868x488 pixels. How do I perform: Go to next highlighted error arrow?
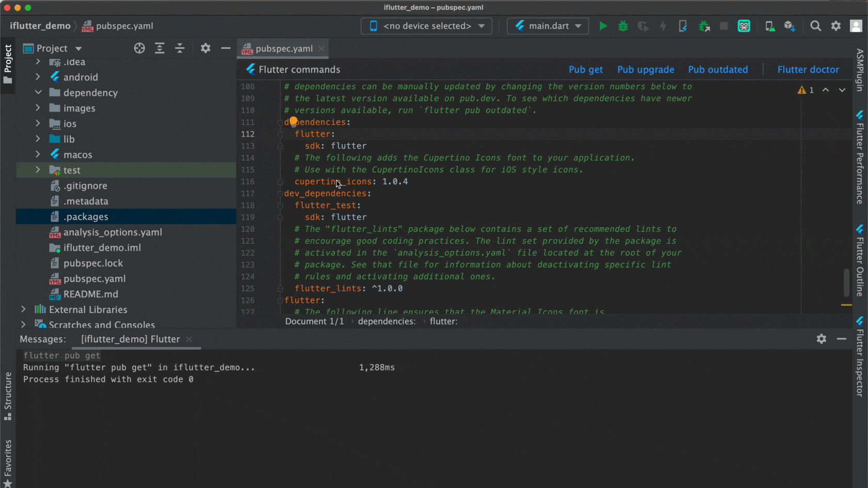click(x=842, y=90)
